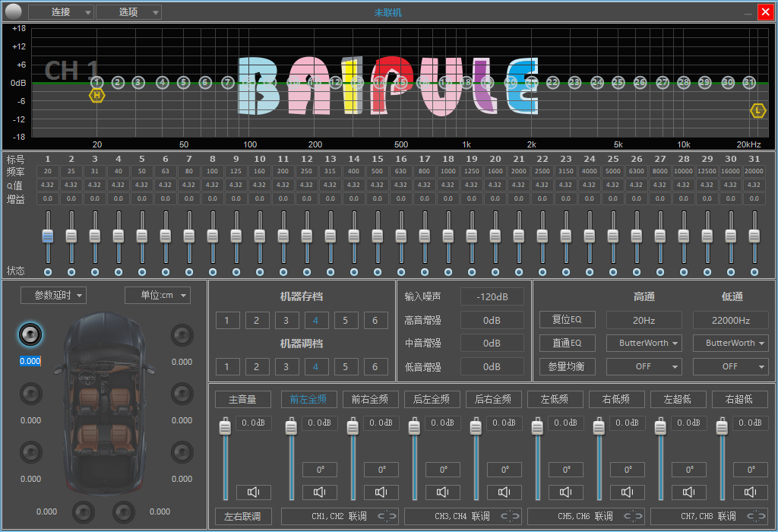Select the rear-left subwoofer speaker icon

coord(84,512)
